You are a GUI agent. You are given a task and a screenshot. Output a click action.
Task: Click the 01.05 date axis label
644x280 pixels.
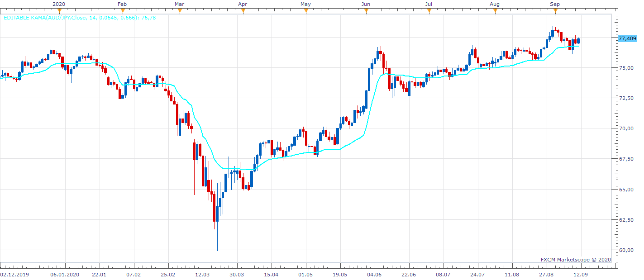(x=305, y=274)
